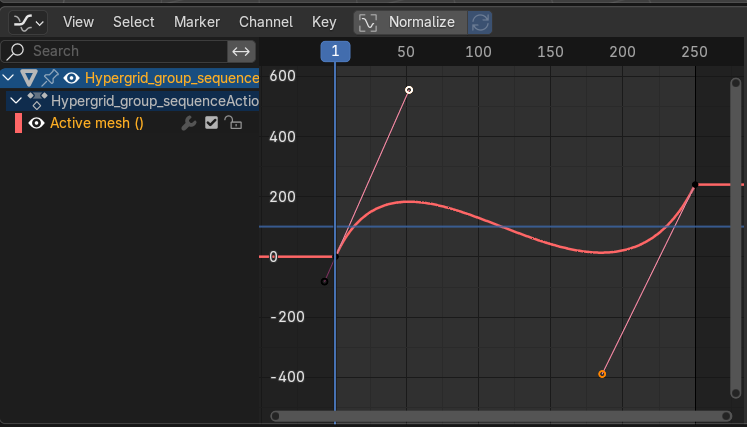The width and height of the screenshot is (747, 427).
Task: Click the invert filter arrows icon
Action: coord(240,51)
